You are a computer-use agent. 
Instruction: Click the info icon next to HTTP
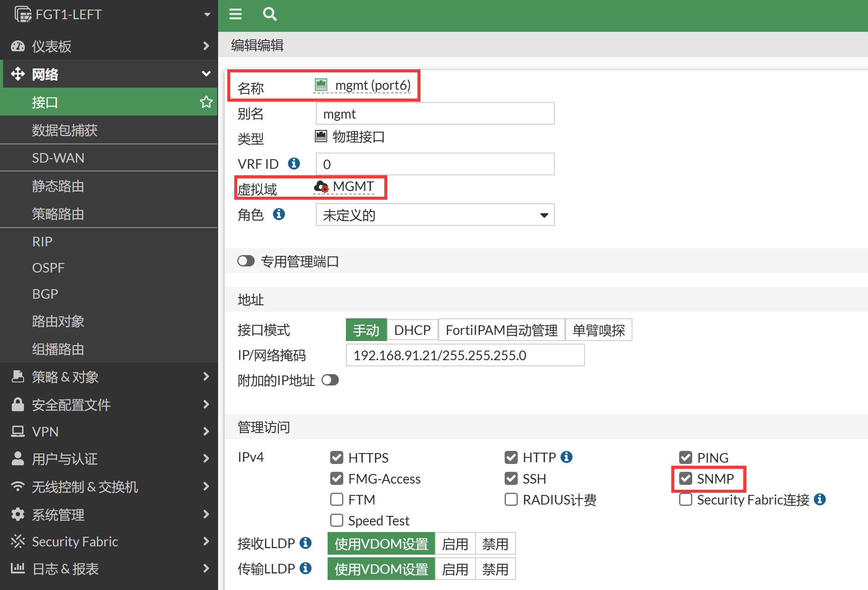[x=566, y=457]
